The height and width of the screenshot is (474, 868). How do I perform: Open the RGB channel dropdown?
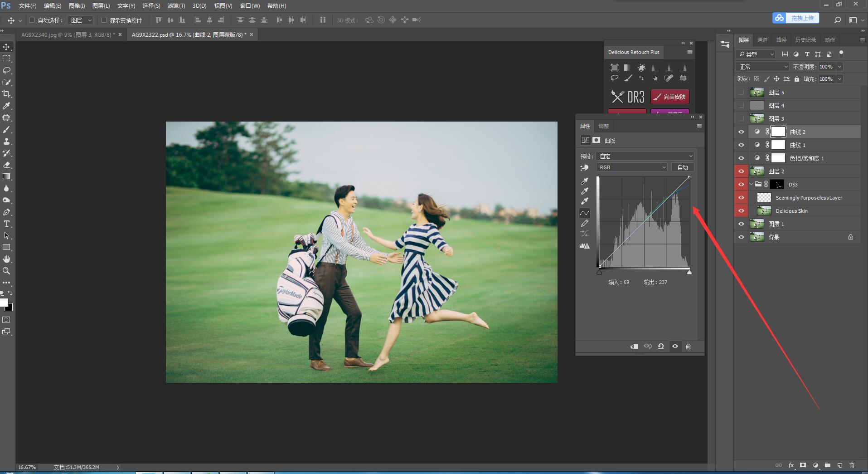click(632, 167)
